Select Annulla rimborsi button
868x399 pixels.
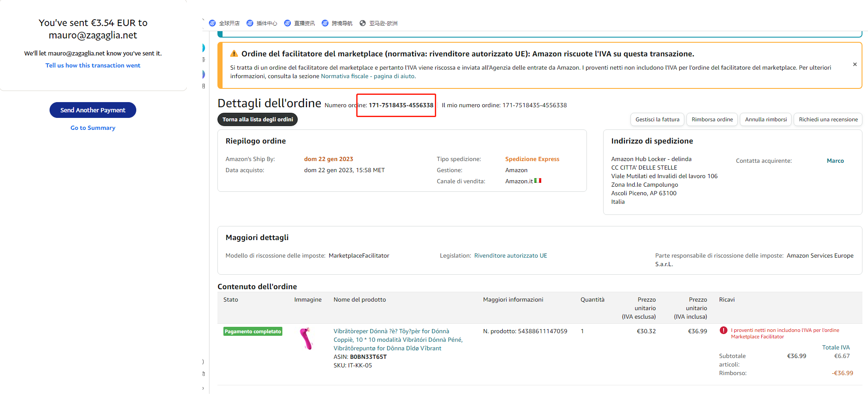pyautogui.click(x=765, y=120)
